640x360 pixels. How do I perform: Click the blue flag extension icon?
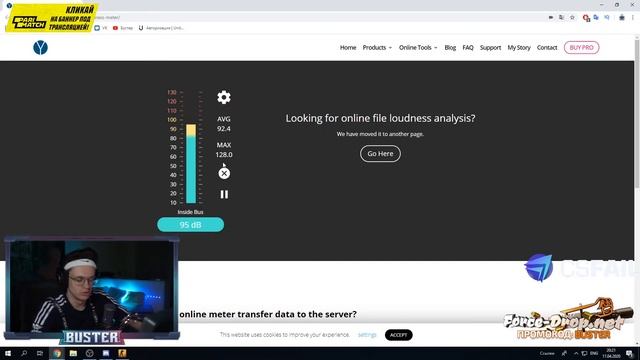click(607, 18)
